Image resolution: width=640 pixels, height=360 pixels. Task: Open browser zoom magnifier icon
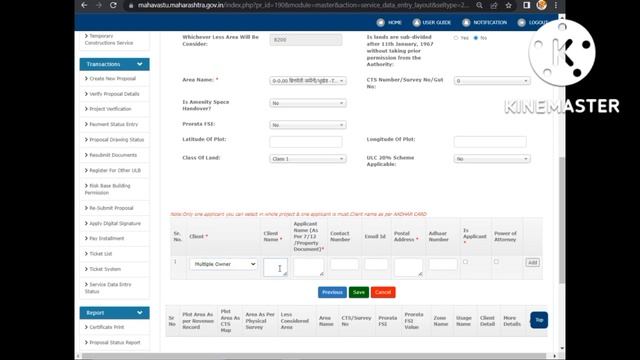click(x=479, y=5)
